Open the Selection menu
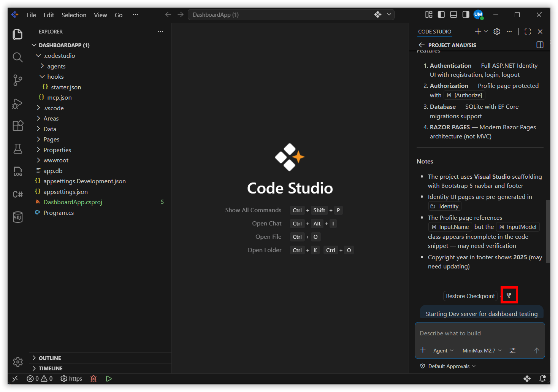 click(x=74, y=15)
